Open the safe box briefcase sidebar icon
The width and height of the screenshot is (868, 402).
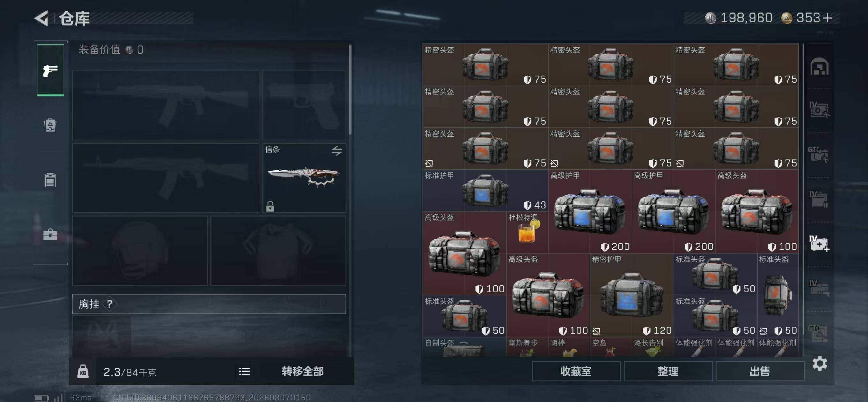click(x=50, y=234)
